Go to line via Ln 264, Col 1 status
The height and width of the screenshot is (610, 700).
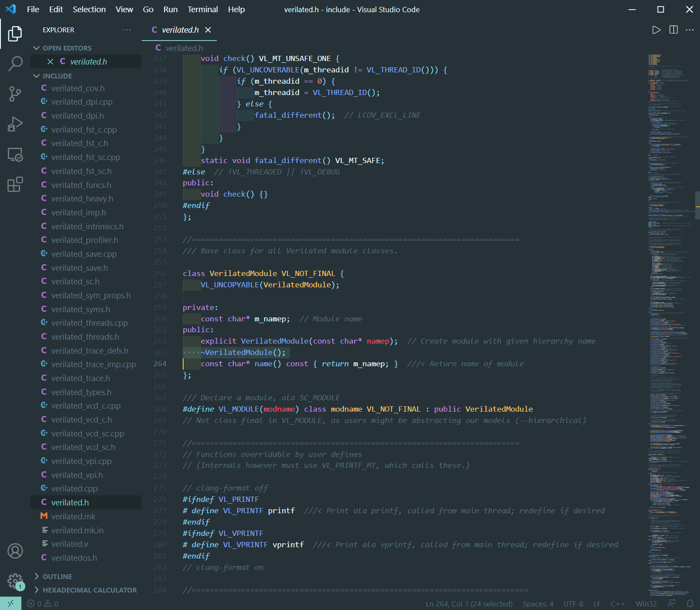click(469, 603)
